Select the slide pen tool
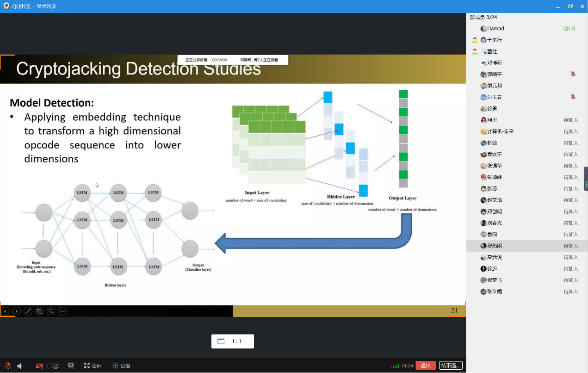Image resolution: width=588 pixels, height=373 pixels. click(x=28, y=311)
